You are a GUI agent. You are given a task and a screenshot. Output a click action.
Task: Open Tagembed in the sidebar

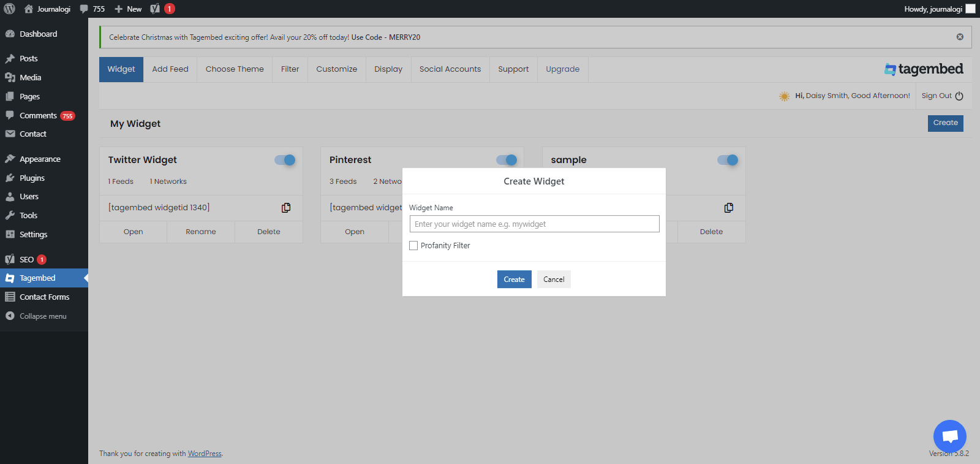click(x=44, y=278)
